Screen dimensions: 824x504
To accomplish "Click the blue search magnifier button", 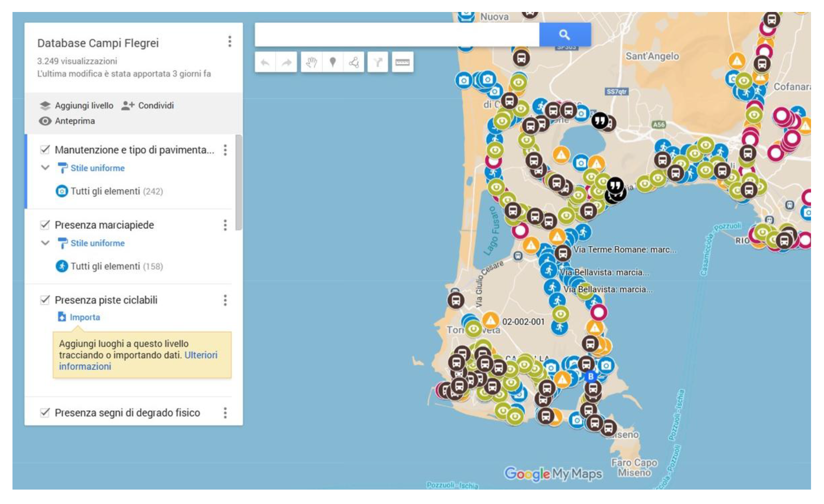I will (x=565, y=35).
